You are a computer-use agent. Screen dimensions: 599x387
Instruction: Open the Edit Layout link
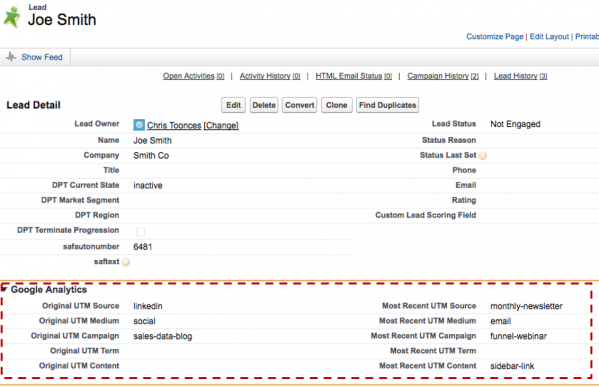[549, 36]
